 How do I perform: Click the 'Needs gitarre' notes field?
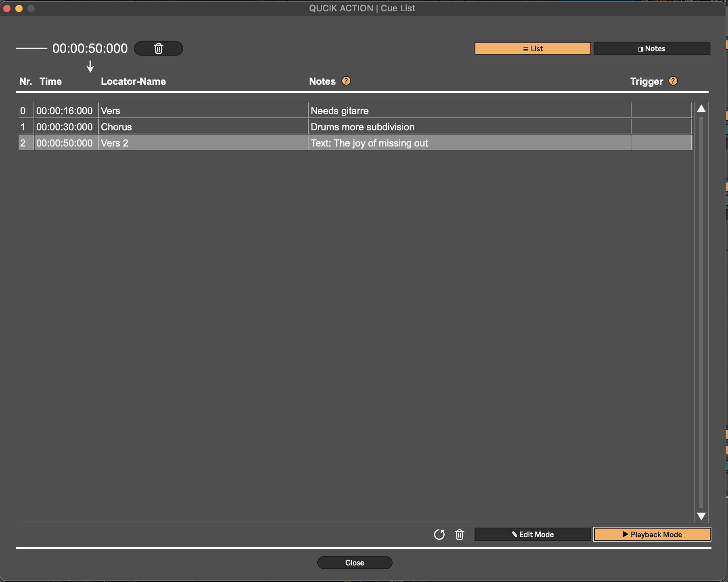click(x=469, y=111)
